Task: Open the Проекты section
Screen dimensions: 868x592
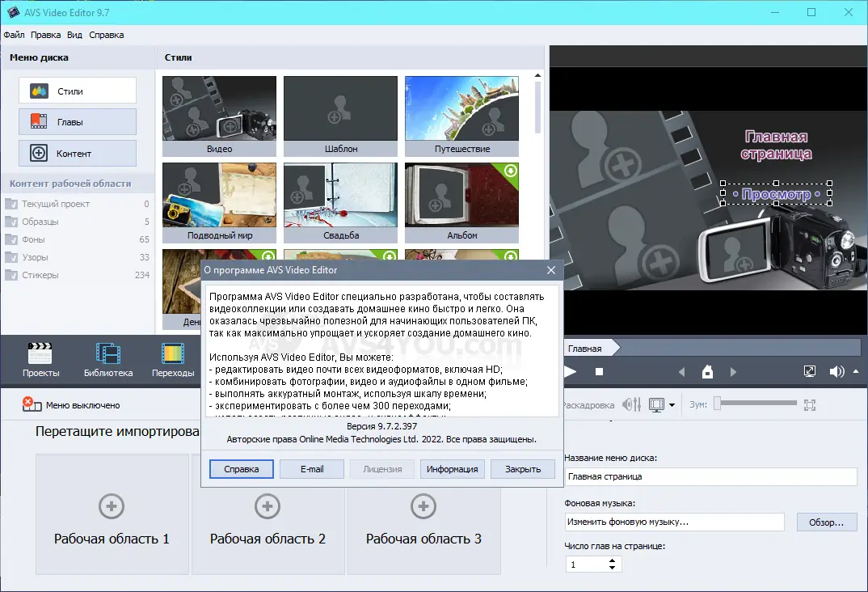Action: click(x=40, y=360)
